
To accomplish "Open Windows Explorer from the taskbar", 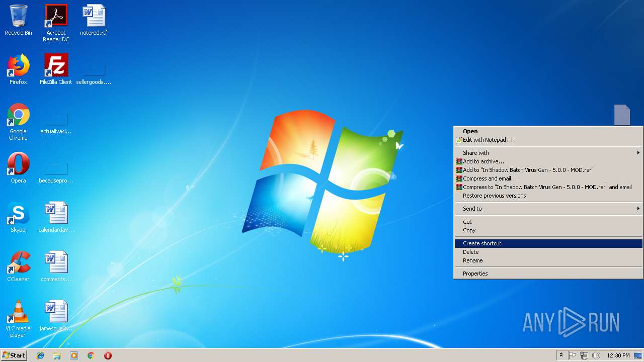I will point(57,355).
